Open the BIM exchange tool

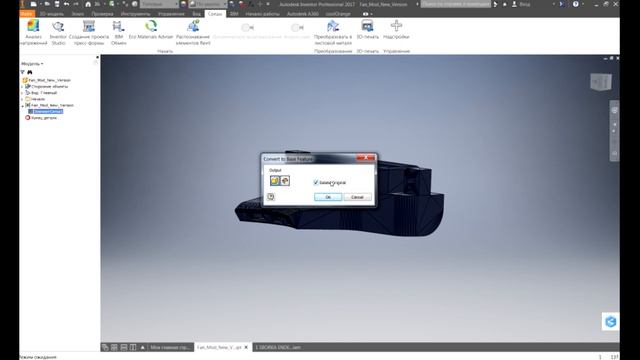[x=118, y=32]
